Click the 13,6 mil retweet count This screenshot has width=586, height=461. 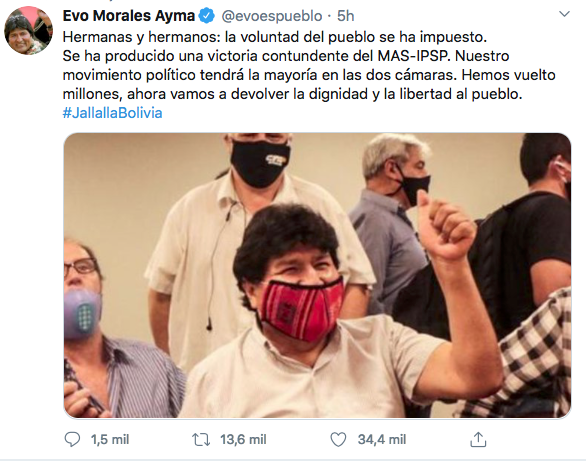pos(243,440)
